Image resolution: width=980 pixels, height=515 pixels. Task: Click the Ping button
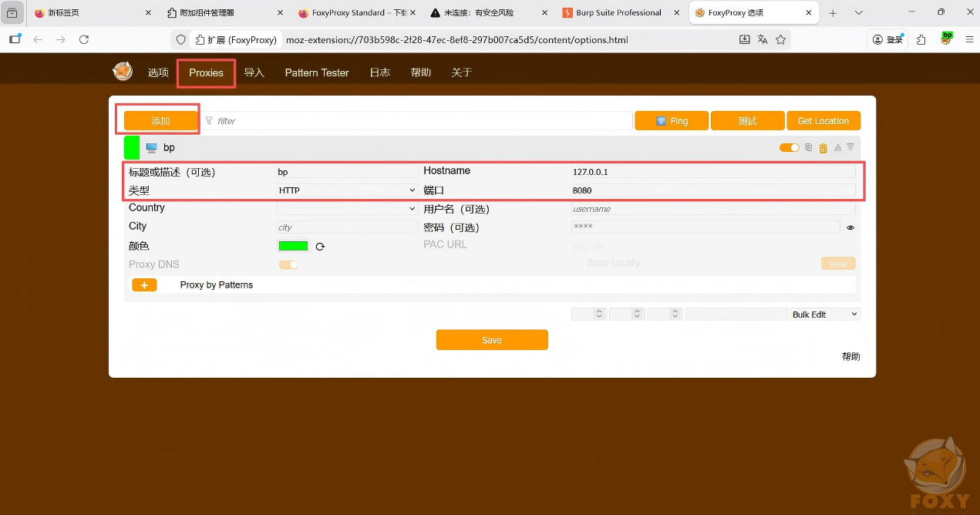(671, 121)
